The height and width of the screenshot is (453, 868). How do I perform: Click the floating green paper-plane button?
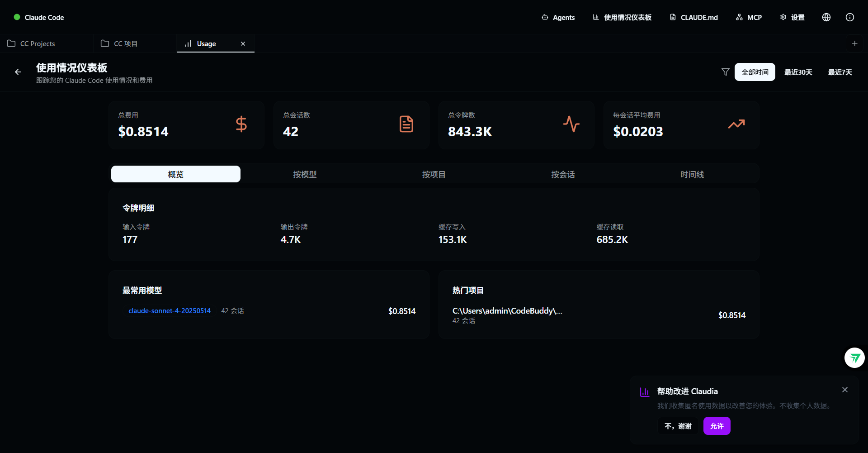click(x=854, y=358)
